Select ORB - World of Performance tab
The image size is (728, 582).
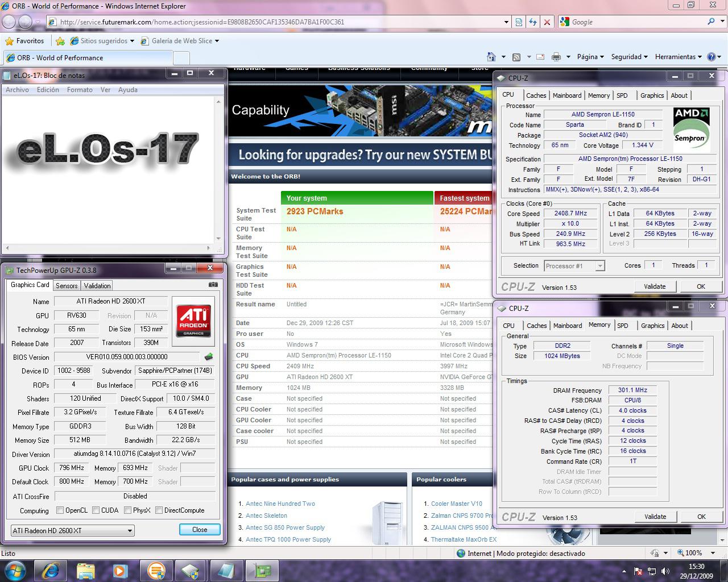click(88, 58)
